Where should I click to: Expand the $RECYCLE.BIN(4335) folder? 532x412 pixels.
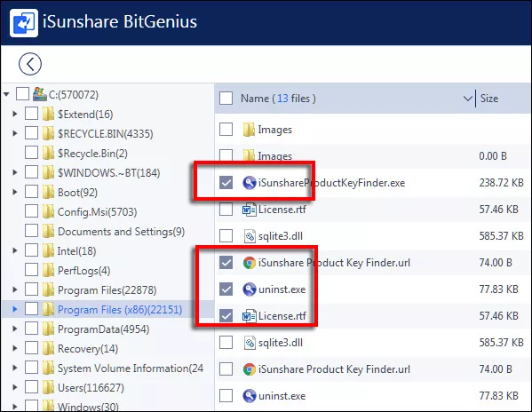[15, 133]
